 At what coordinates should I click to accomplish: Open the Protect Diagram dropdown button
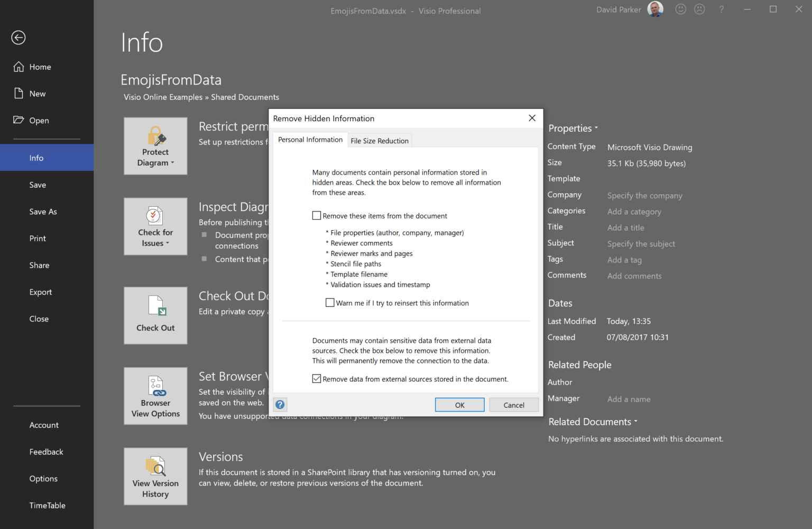click(155, 146)
